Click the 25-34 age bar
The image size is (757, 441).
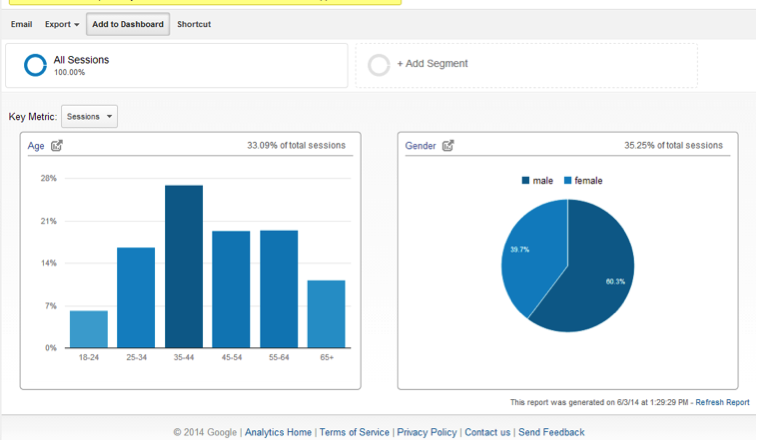(136, 298)
